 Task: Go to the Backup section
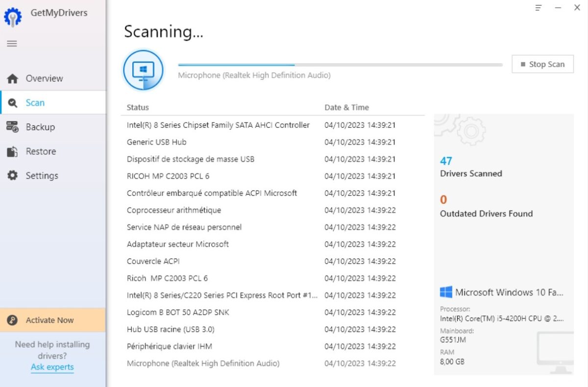click(x=53, y=127)
